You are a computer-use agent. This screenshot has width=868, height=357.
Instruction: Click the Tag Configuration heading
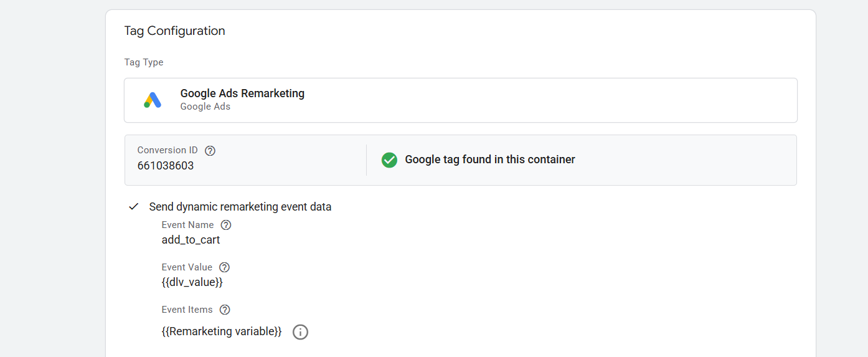coord(174,31)
